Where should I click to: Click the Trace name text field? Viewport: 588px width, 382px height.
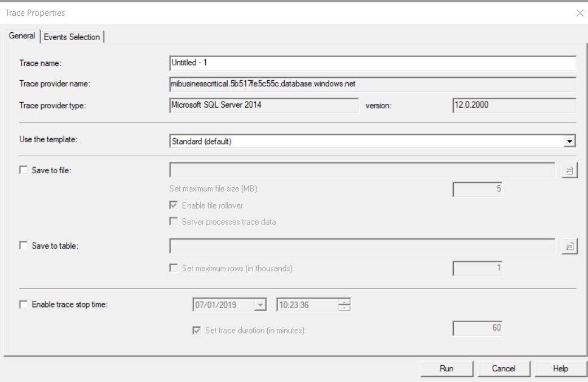372,63
